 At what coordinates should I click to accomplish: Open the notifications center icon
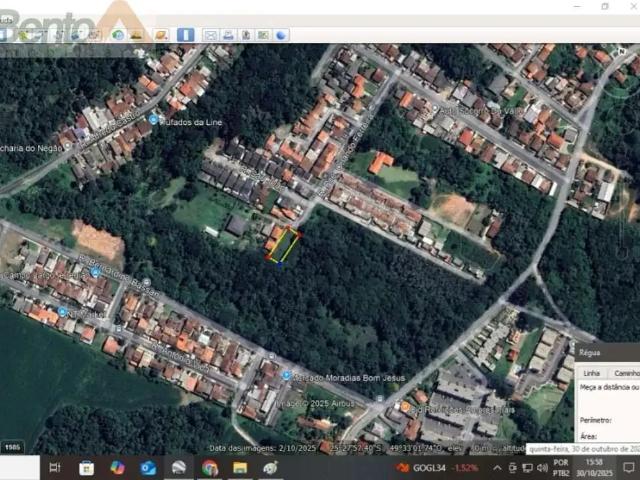629,468
